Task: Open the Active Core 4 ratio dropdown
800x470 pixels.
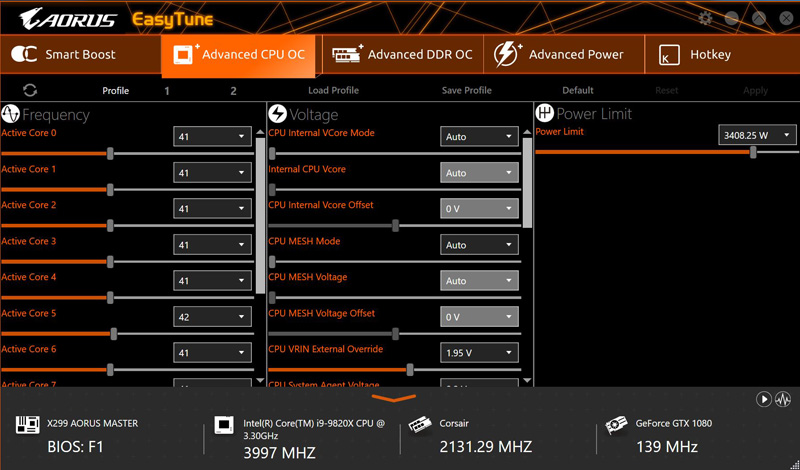Action: (x=212, y=280)
